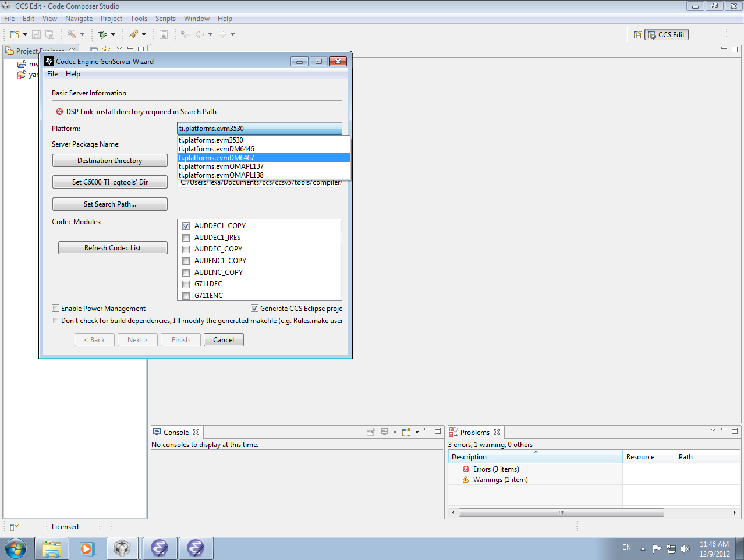Click the Description column header
This screenshot has width=744, height=560.
[x=535, y=457]
